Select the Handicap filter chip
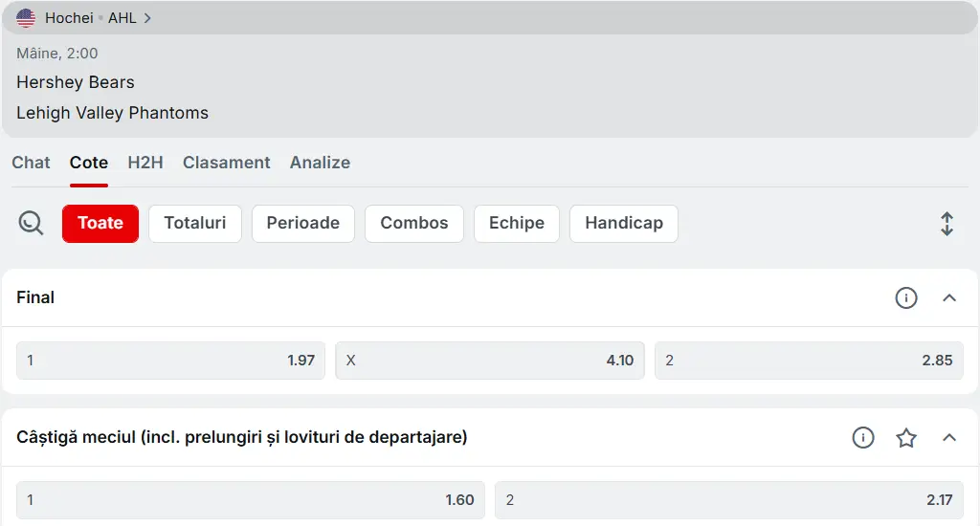The image size is (980, 526). (623, 224)
